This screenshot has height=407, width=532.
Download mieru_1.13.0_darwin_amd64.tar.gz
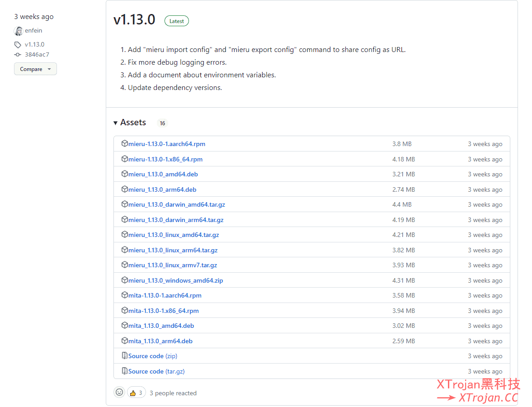tap(176, 204)
